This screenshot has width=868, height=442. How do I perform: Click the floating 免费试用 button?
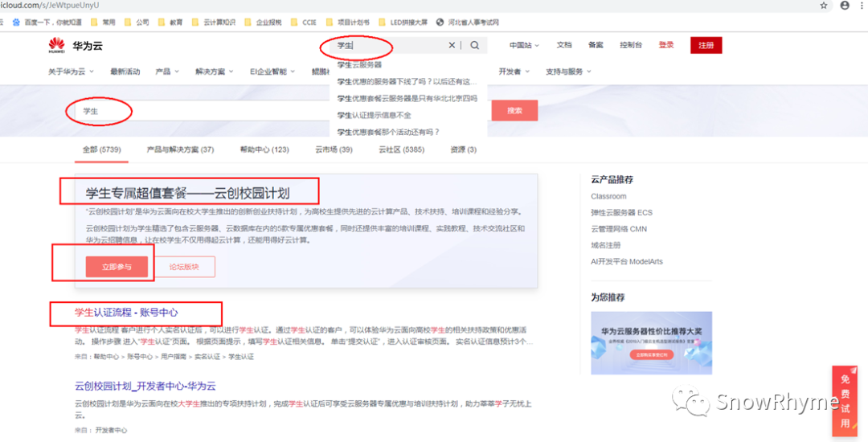pyautogui.click(x=845, y=401)
